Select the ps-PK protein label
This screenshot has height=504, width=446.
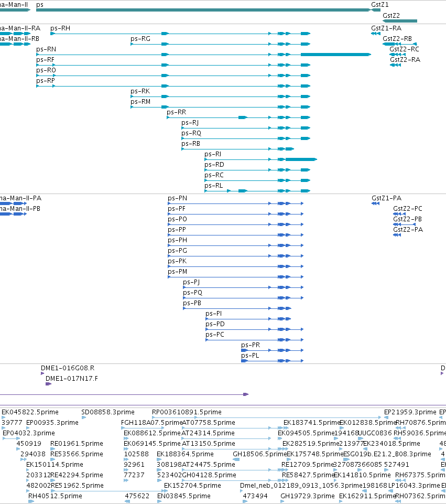pyautogui.click(x=177, y=261)
